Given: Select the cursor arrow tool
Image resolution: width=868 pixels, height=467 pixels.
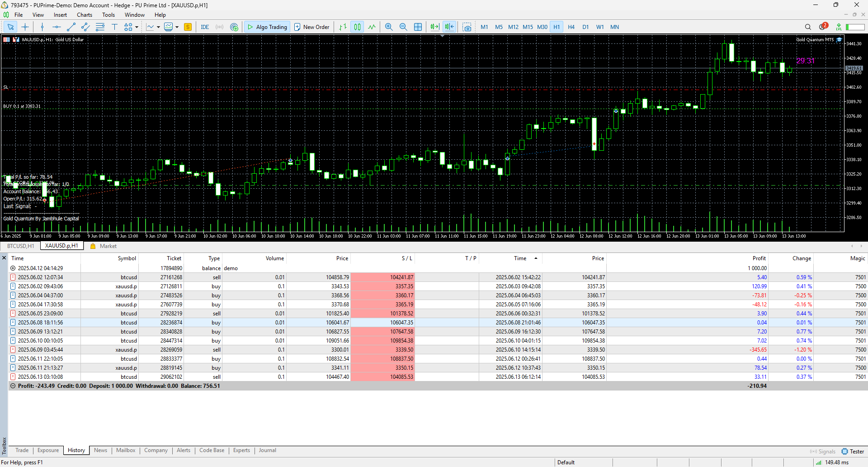Looking at the screenshot, I should coord(10,27).
